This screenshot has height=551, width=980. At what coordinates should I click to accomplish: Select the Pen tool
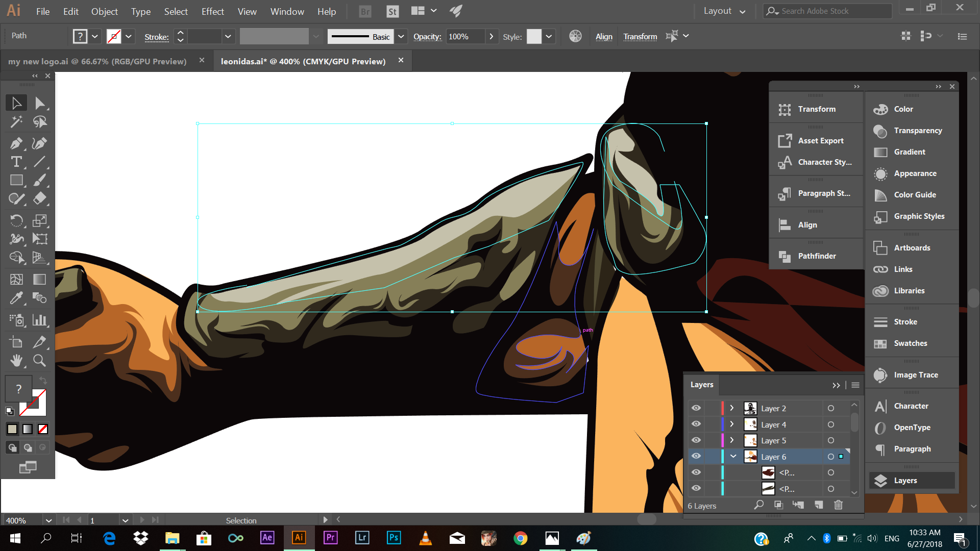click(x=16, y=143)
